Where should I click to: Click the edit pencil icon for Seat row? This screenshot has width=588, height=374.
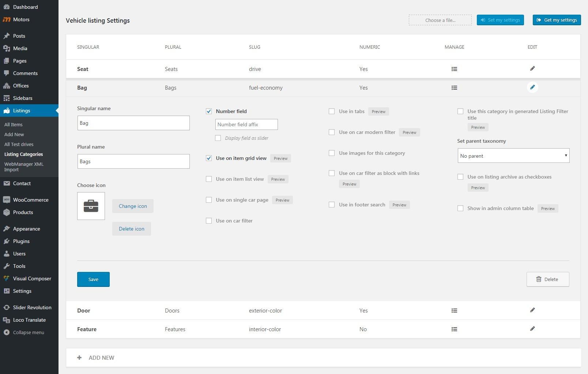(x=532, y=69)
